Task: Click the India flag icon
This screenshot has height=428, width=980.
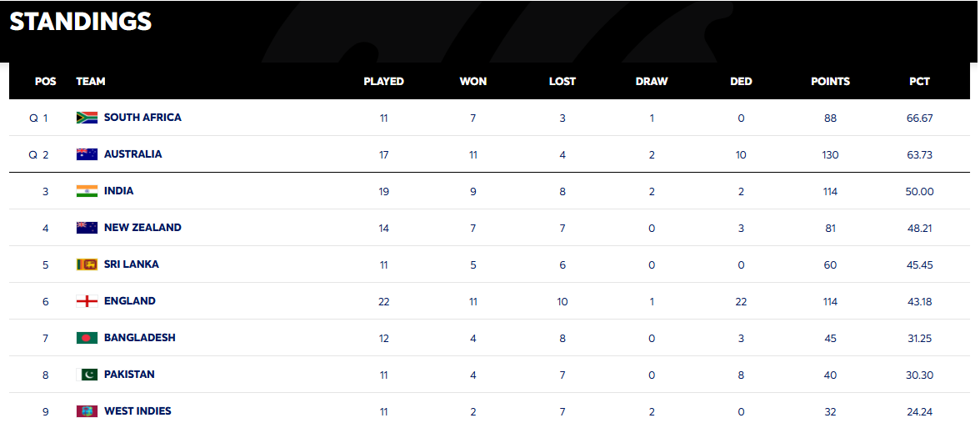Action: coord(87,192)
